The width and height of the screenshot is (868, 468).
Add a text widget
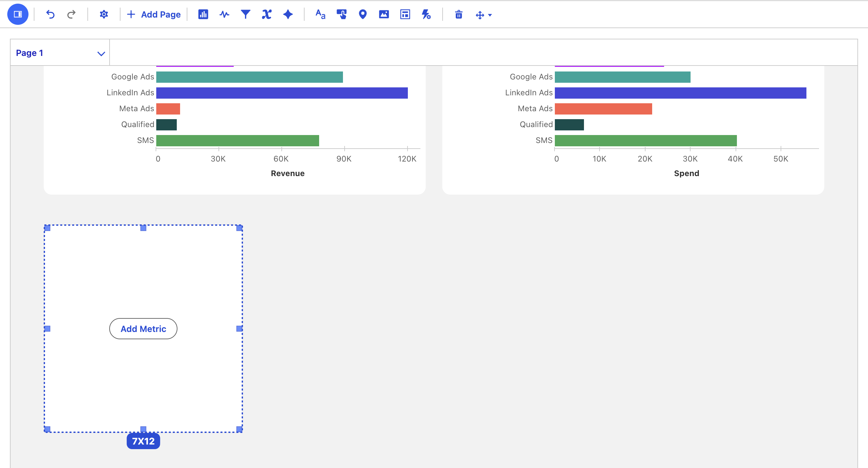(320, 15)
